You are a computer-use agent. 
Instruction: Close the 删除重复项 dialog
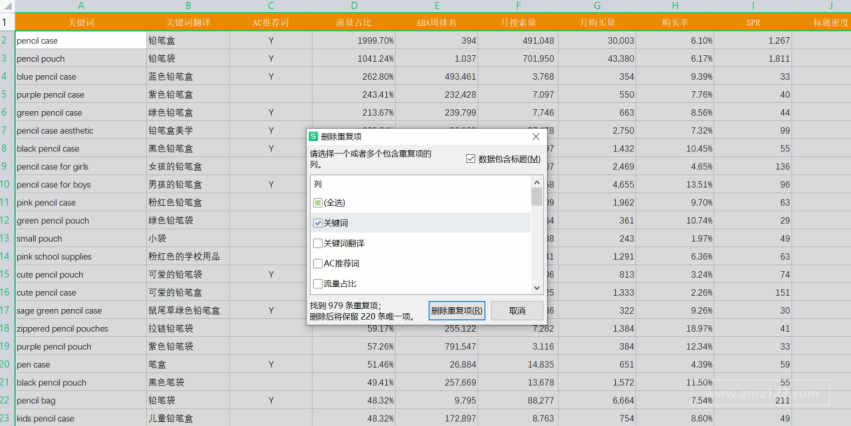click(536, 137)
